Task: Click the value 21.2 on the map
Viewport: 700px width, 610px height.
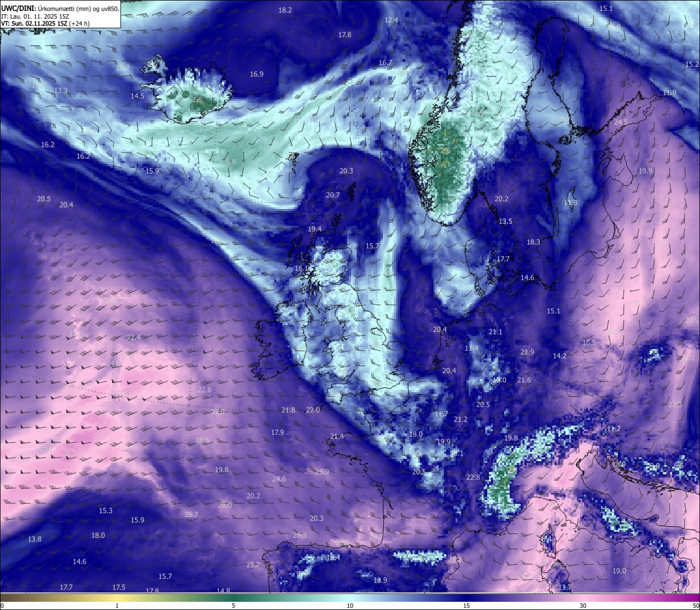Action: [x=460, y=419]
